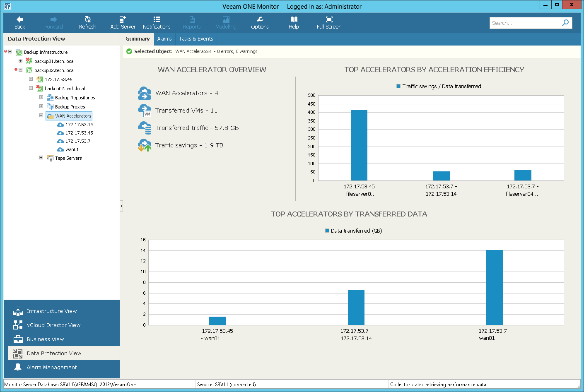Click the search magnifier icon
The image size is (584, 392).
pyautogui.click(x=565, y=23)
